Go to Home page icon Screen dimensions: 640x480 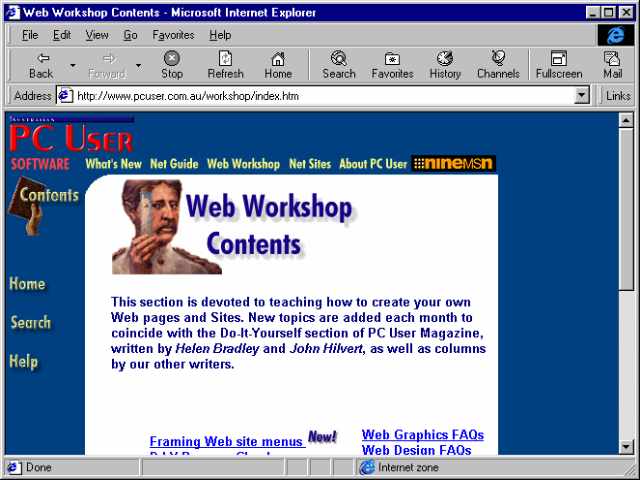(x=278, y=58)
